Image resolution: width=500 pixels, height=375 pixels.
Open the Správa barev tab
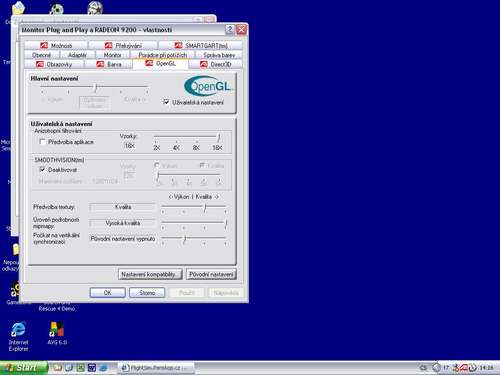tap(219, 55)
